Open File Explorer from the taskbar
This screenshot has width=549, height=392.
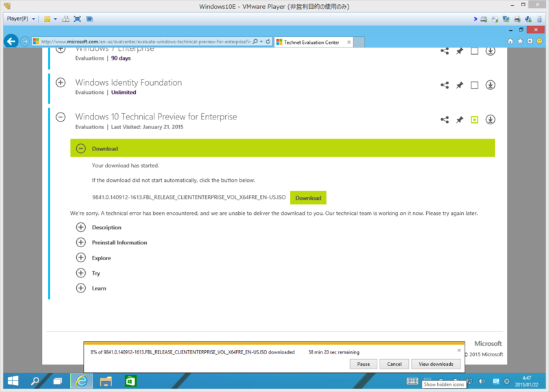tap(106, 381)
